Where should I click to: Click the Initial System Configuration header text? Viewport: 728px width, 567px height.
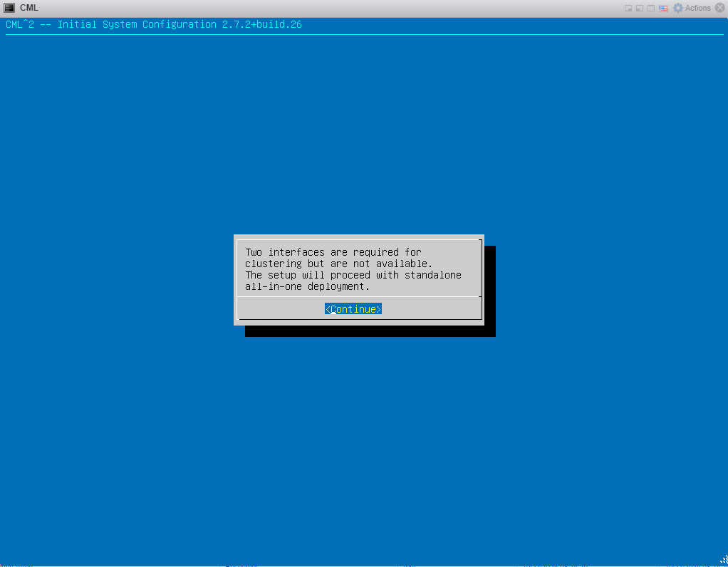(x=137, y=25)
